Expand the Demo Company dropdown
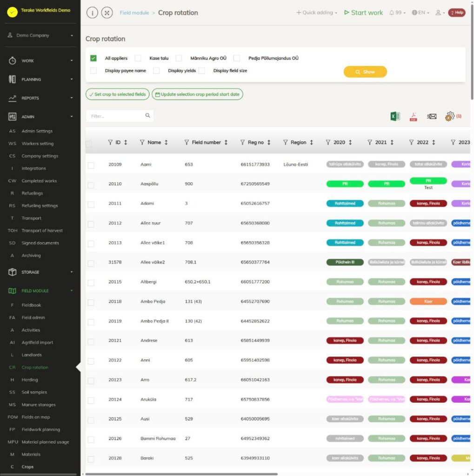This screenshot has width=474, height=476. (x=40, y=35)
